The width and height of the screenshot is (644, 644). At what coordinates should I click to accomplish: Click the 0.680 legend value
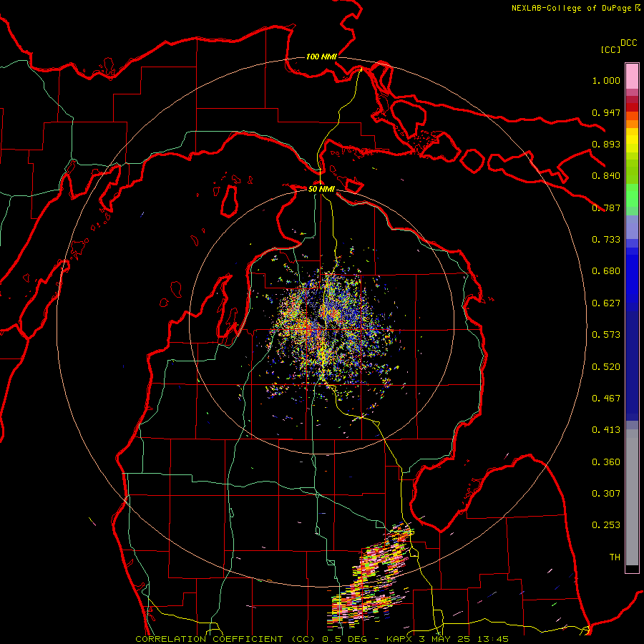[606, 271]
